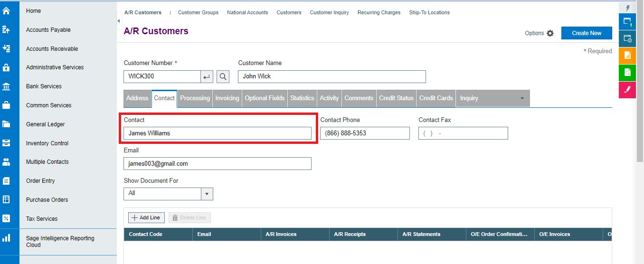This screenshot has width=644, height=264.
Task: Switch to the Invoicing tab
Action: click(x=227, y=98)
